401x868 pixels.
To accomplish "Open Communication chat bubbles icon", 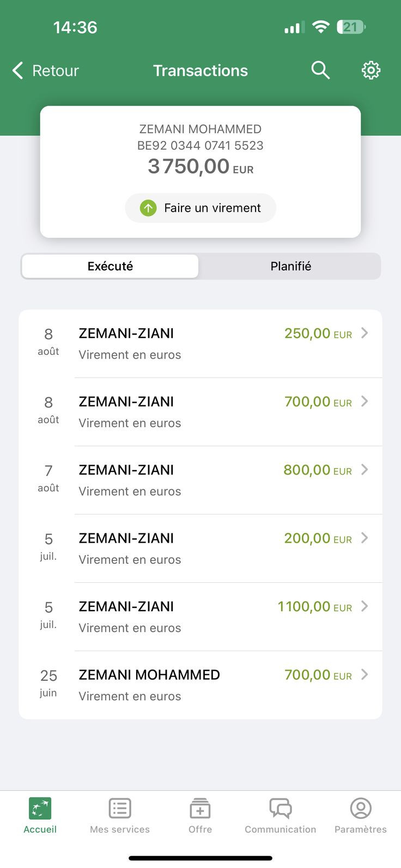I will (281, 809).
